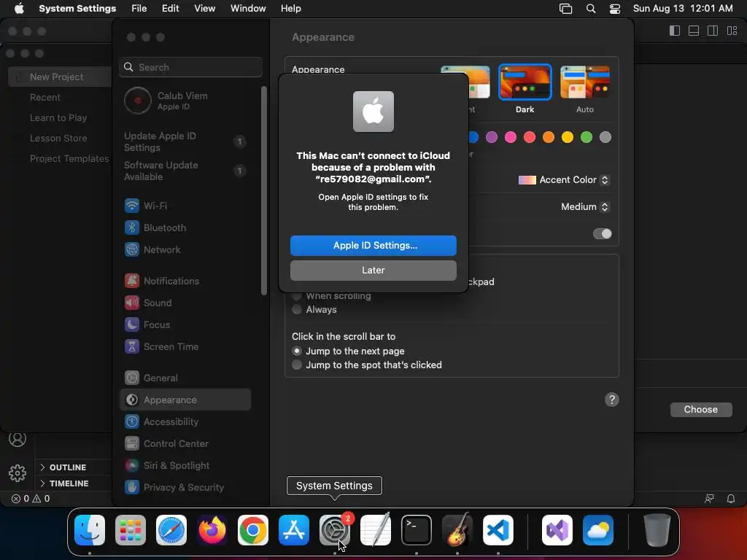The height and width of the screenshot is (560, 747).
Task: Open the Medium sidebar icon size dropdown
Action: 585,206
